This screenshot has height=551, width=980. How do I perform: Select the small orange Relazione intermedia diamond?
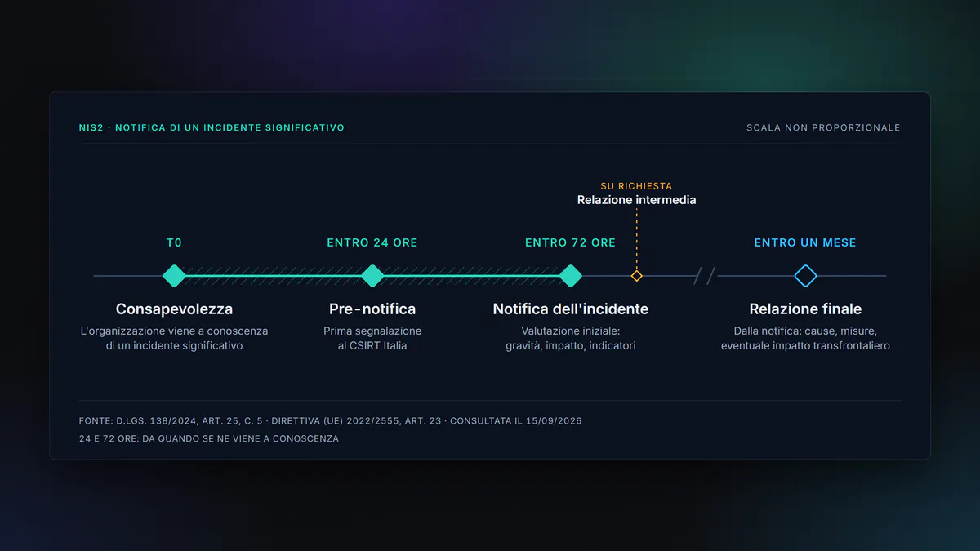(x=637, y=276)
